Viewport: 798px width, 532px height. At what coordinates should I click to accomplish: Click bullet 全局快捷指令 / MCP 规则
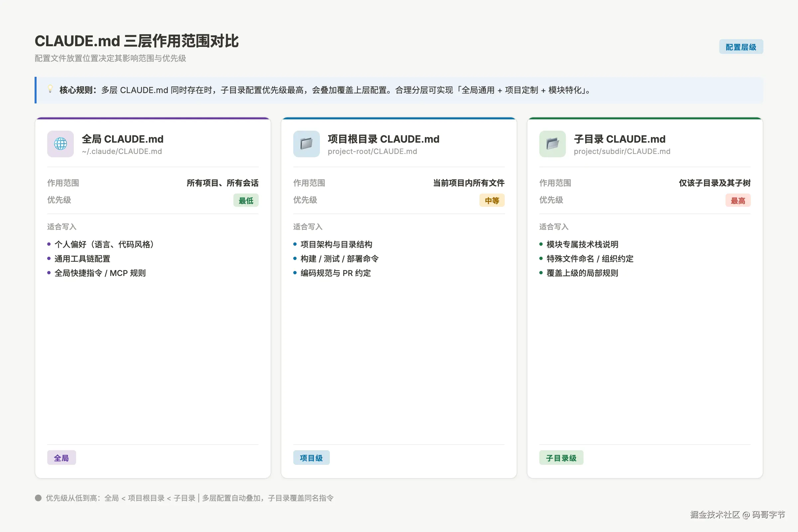(x=100, y=273)
